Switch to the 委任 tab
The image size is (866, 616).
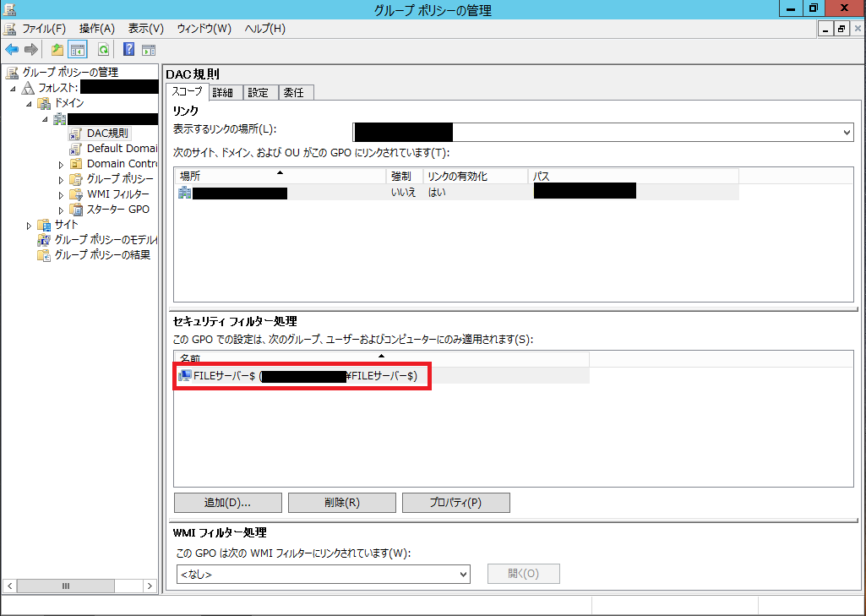294,93
